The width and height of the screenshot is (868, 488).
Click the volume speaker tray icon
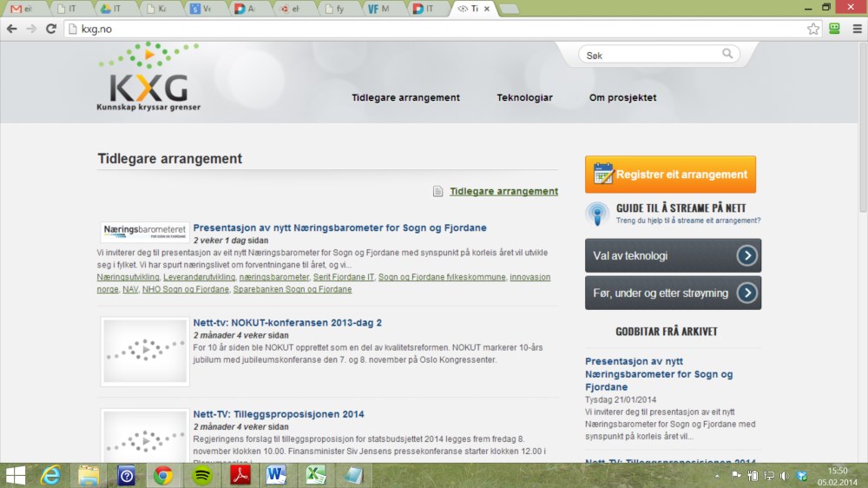point(785,476)
